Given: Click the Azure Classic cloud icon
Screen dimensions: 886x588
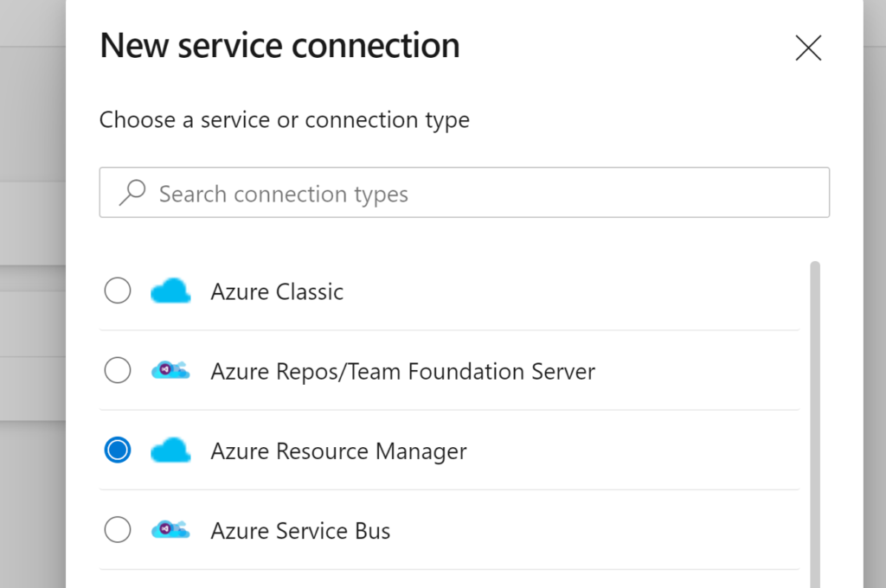Looking at the screenshot, I should click(170, 291).
